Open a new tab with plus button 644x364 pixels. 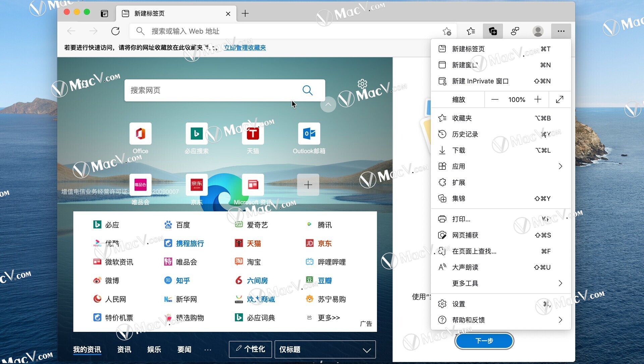(x=245, y=13)
